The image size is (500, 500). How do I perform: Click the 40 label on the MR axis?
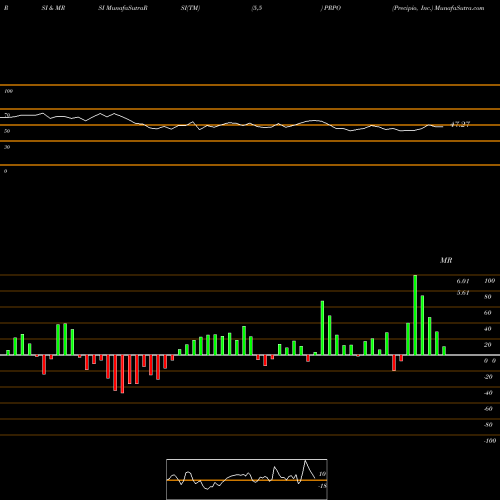(488, 329)
